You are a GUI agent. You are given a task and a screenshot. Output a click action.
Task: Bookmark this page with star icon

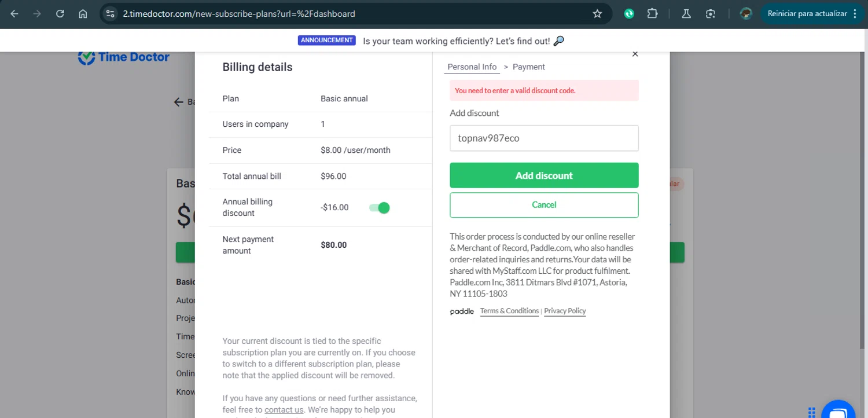[597, 14]
